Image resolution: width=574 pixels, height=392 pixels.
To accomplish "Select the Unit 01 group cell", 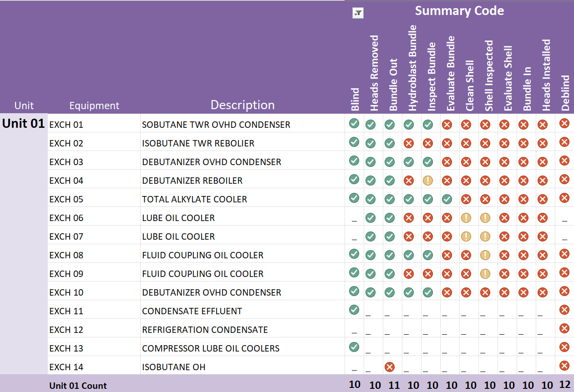I will tap(24, 124).
